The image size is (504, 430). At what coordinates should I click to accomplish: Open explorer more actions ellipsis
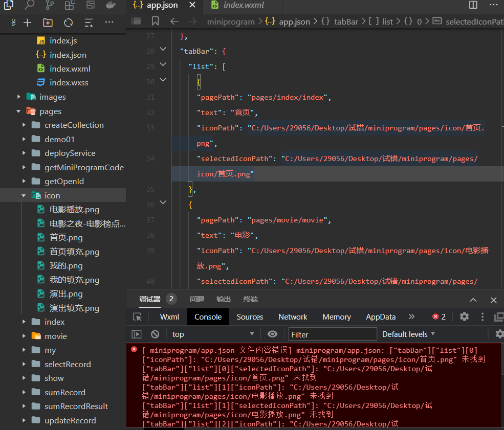109,22
